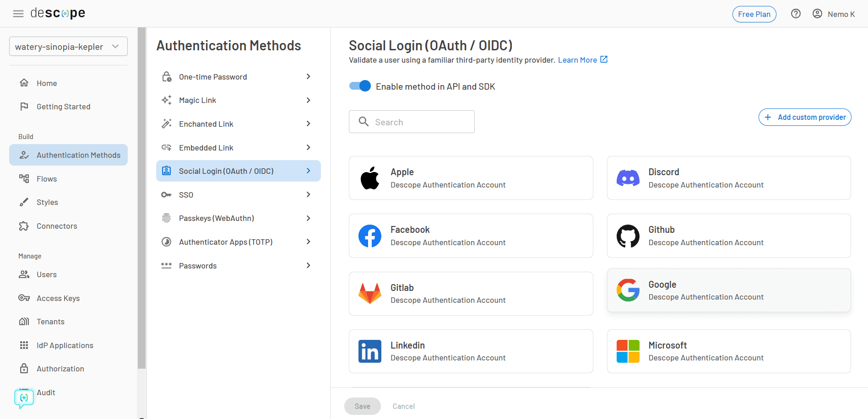Open the Gitlab provider card

point(471,293)
